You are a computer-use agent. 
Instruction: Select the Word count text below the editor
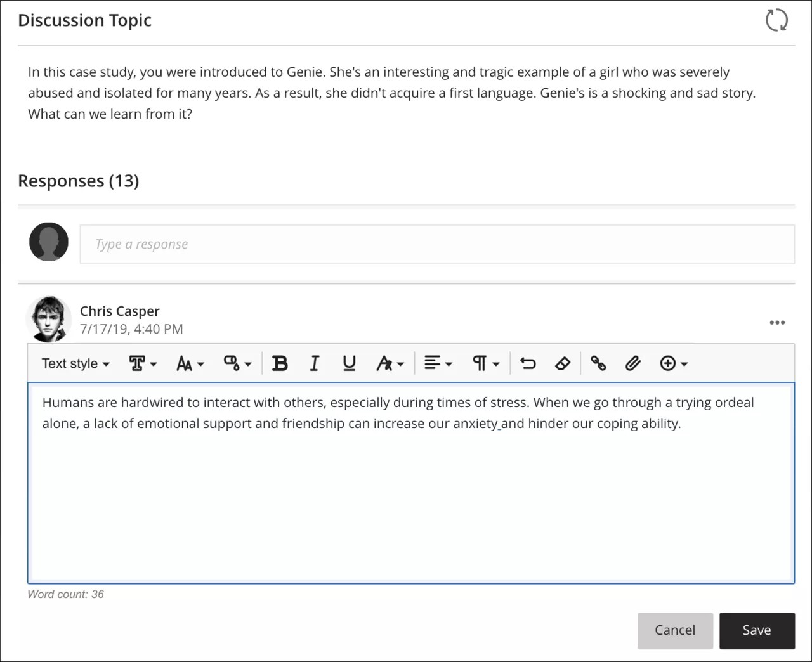[x=65, y=594]
